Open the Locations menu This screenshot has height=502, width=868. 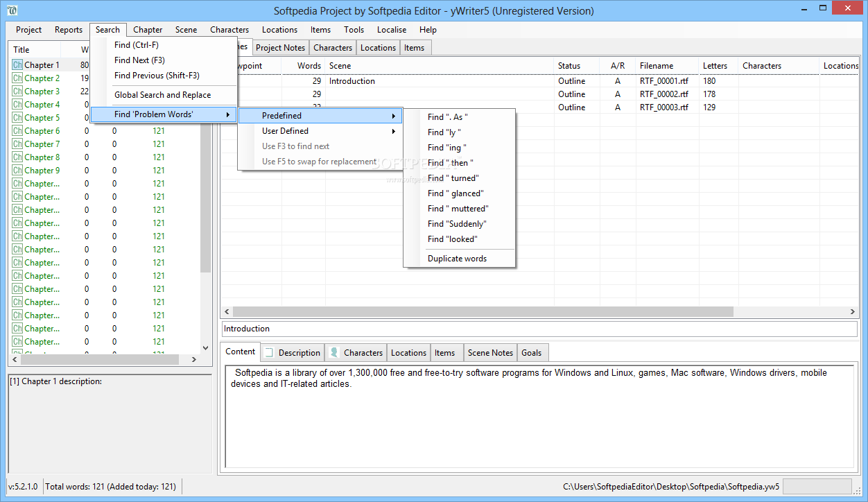click(x=279, y=30)
